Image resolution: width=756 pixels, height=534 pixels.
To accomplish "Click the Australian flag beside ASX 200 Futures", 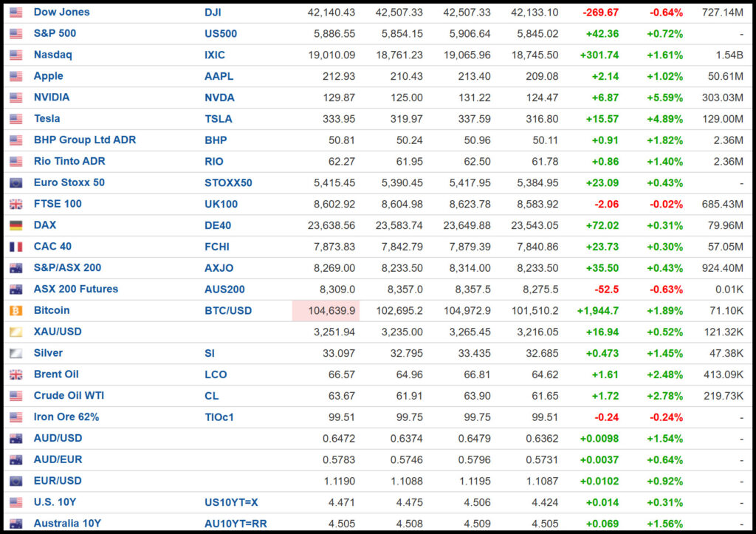I will coord(16,290).
